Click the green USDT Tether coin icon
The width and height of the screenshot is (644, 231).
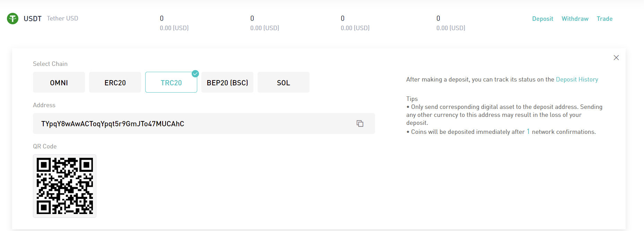tap(13, 18)
